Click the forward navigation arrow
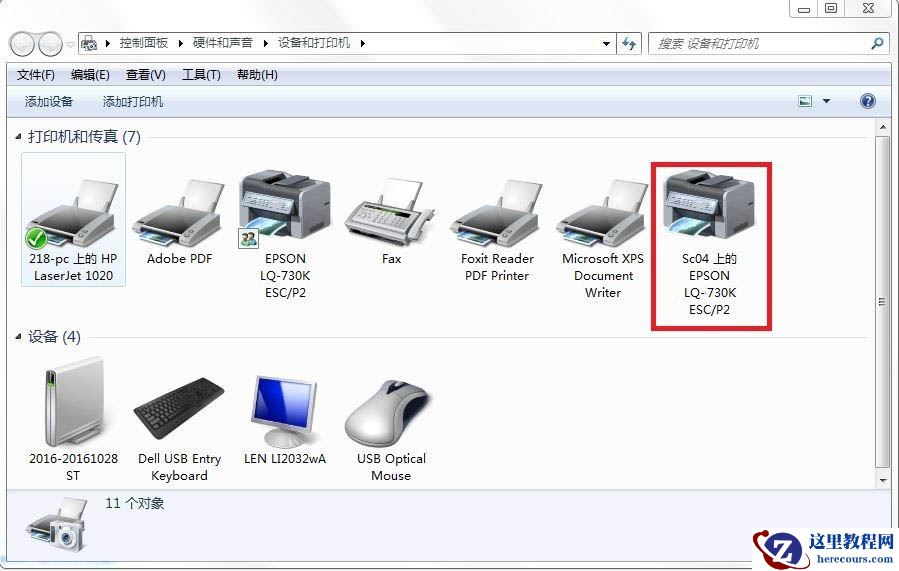 pyautogui.click(x=50, y=44)
